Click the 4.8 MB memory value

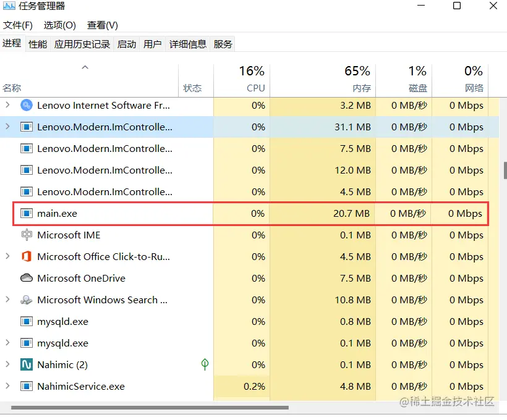(x=355, y=387)
